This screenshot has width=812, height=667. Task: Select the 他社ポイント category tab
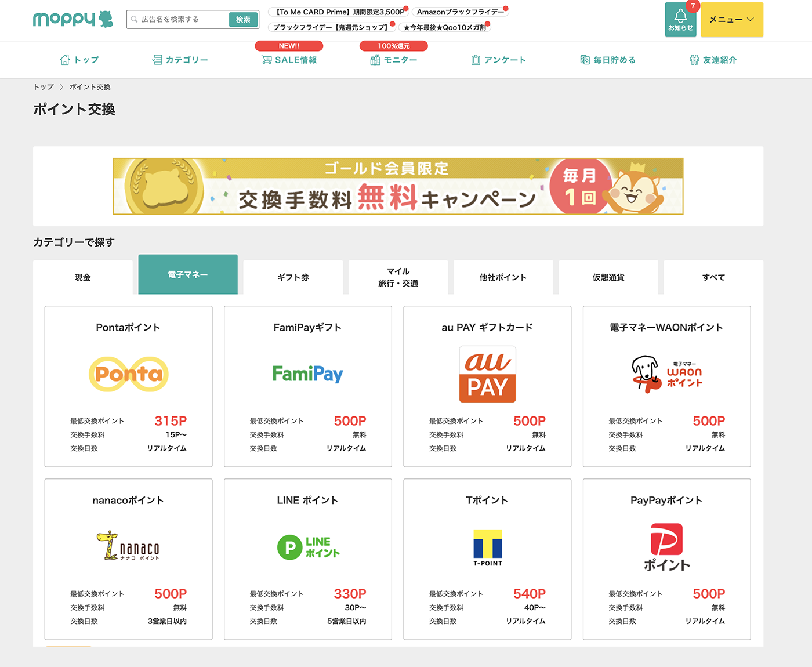click(x=503, y=277)
